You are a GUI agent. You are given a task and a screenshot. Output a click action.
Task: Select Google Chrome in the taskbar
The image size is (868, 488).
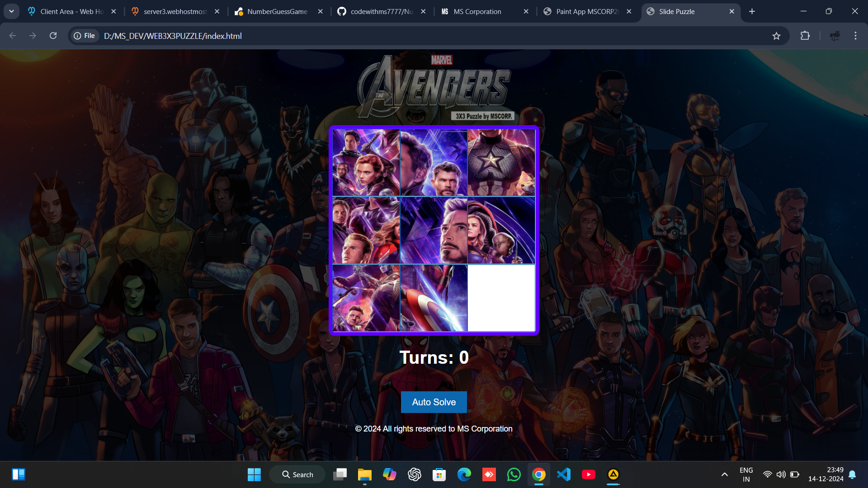pos(539,474)
